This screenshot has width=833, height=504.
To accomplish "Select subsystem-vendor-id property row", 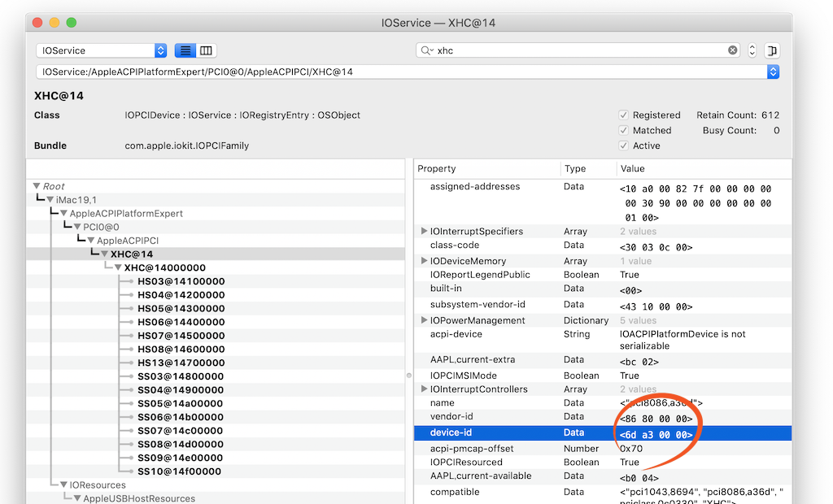I will click(603, 305).
